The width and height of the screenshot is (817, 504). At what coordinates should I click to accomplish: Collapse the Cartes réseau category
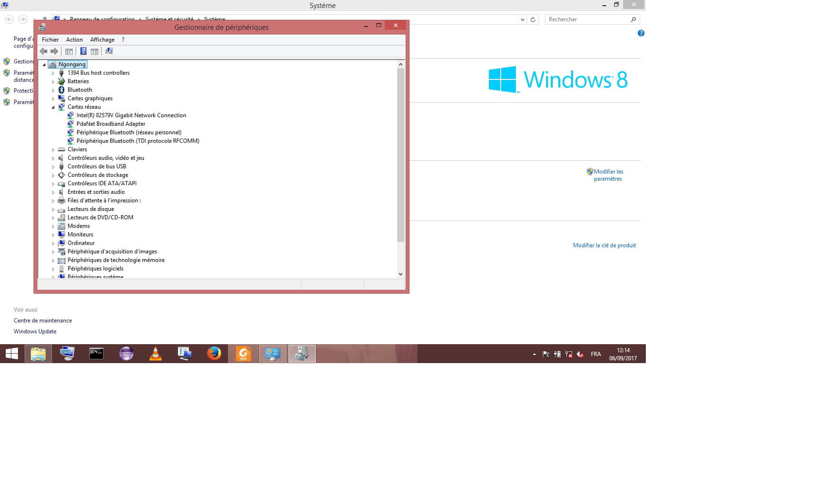click(53, 107)
